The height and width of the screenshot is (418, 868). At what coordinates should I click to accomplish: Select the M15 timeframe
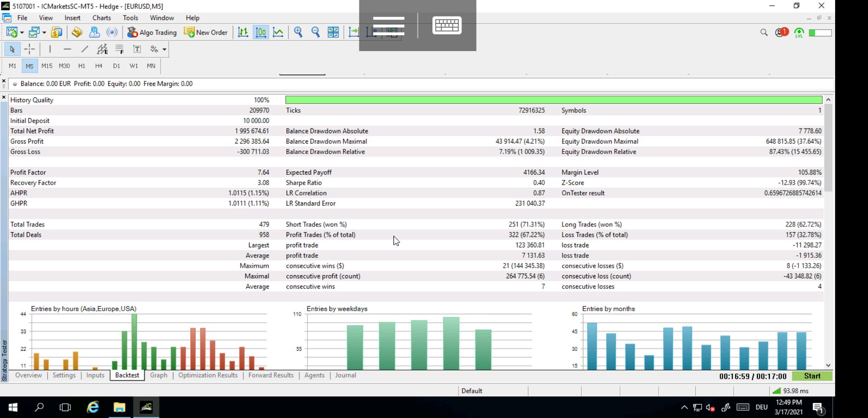pos(47,66)
